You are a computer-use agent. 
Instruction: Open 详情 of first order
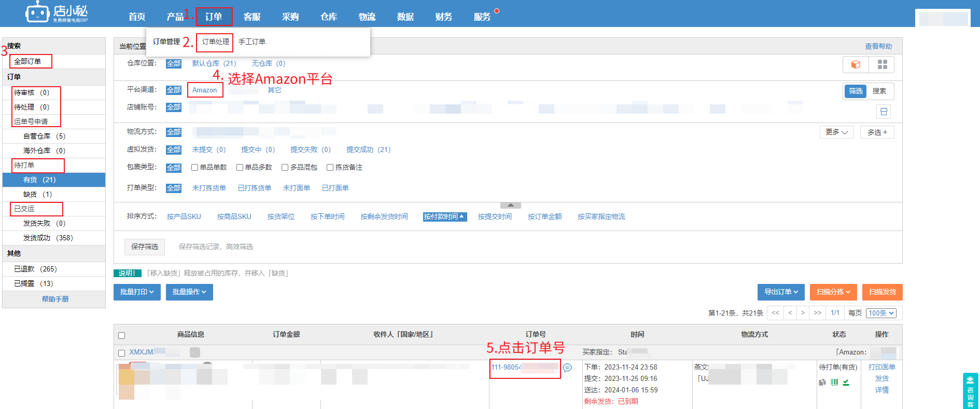click(882, 390)
